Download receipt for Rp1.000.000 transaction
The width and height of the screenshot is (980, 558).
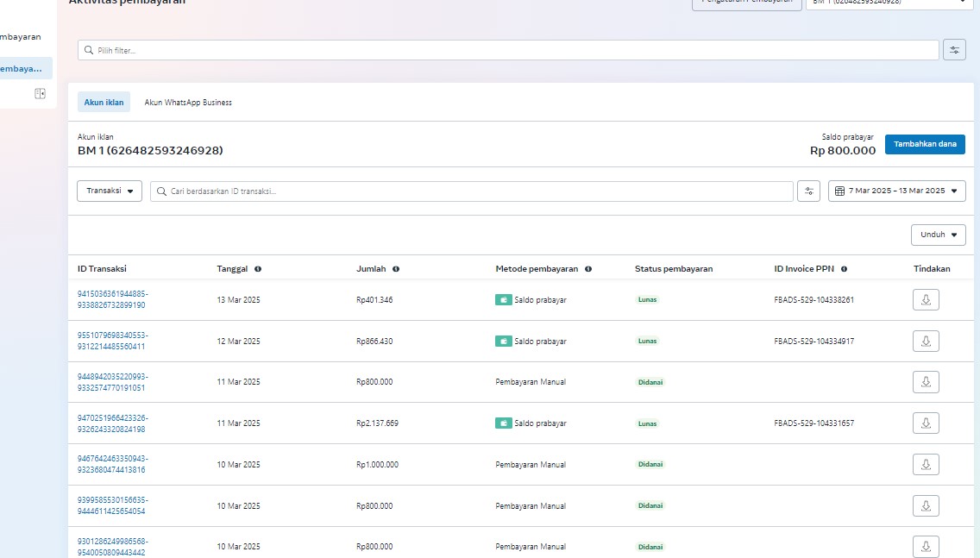(926, 464)
